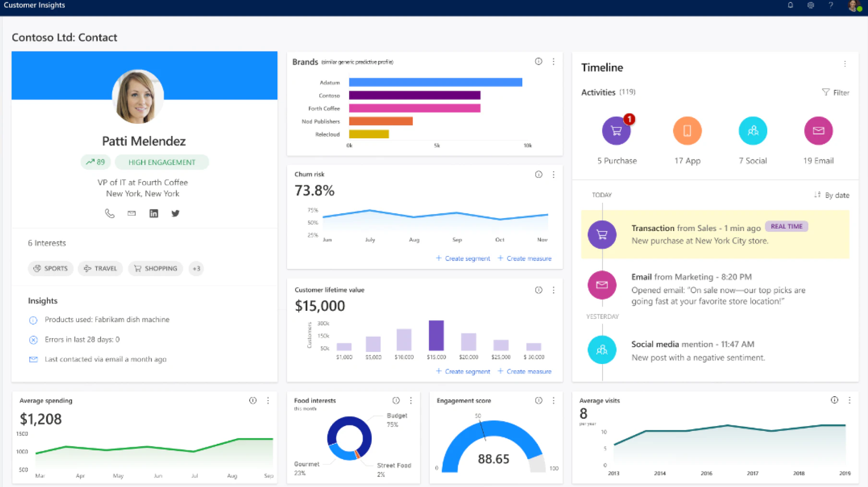Show info for Customer lifetime value
The image size is (868, 487).
pyautogui.click(x=539, y=290)
